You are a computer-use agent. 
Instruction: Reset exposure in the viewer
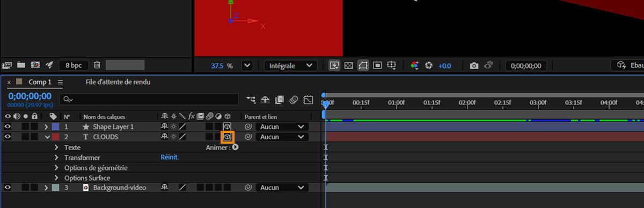[428, 65]
